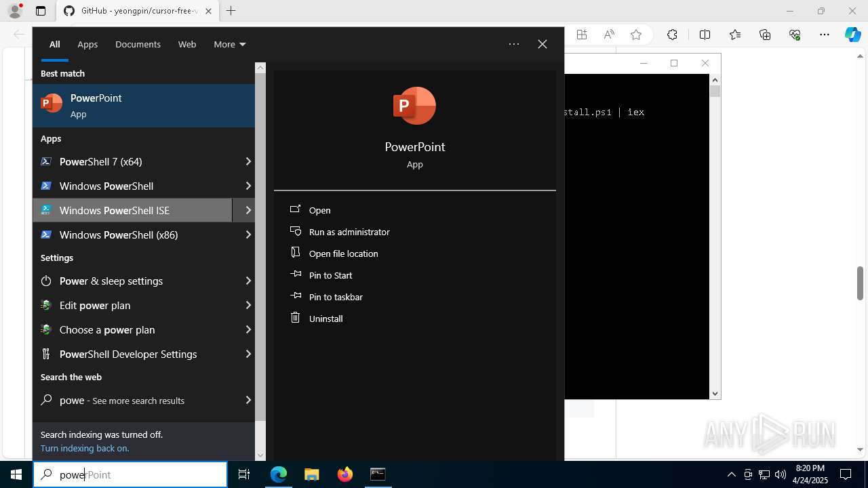
Task: Click the GitHub browser tab
Action: click(138, 11)
